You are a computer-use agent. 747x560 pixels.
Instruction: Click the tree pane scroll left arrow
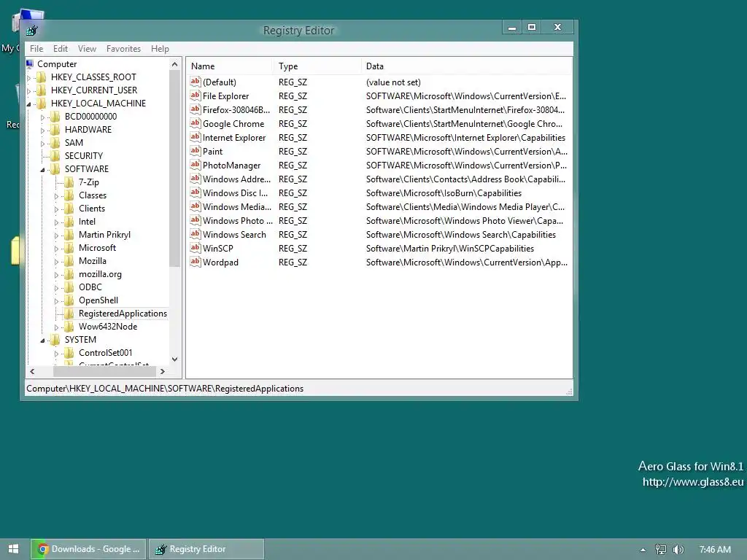[32, 371]
